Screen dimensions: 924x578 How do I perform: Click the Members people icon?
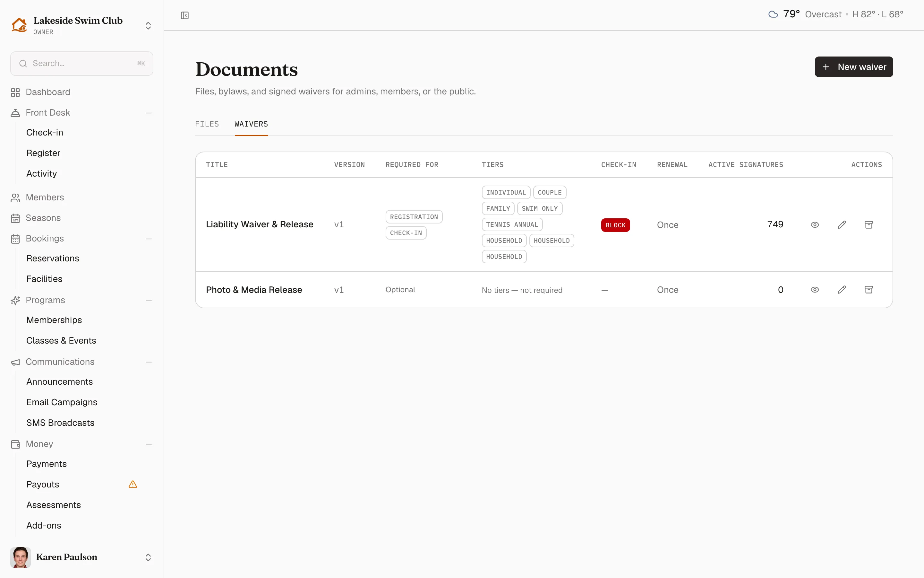[x=15, y=197]
